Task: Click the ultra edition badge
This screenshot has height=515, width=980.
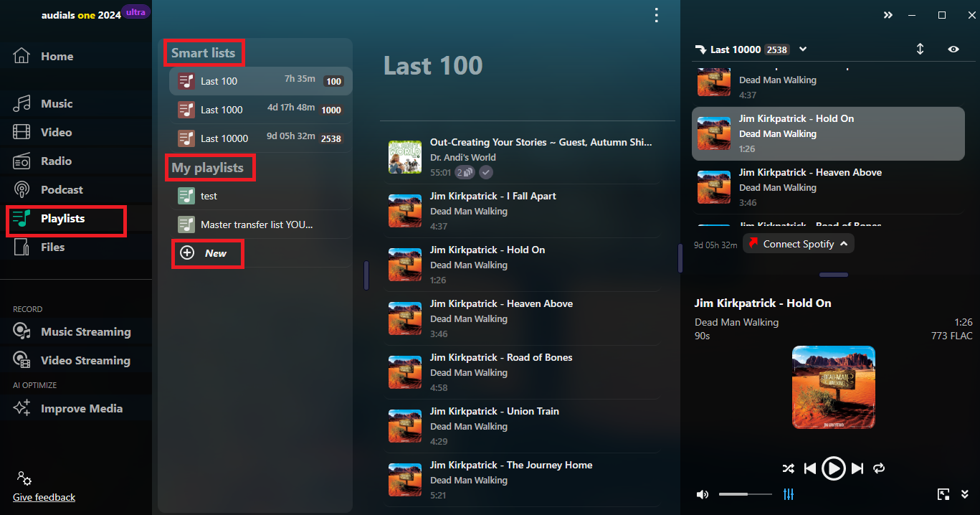Action: [136, 11]
